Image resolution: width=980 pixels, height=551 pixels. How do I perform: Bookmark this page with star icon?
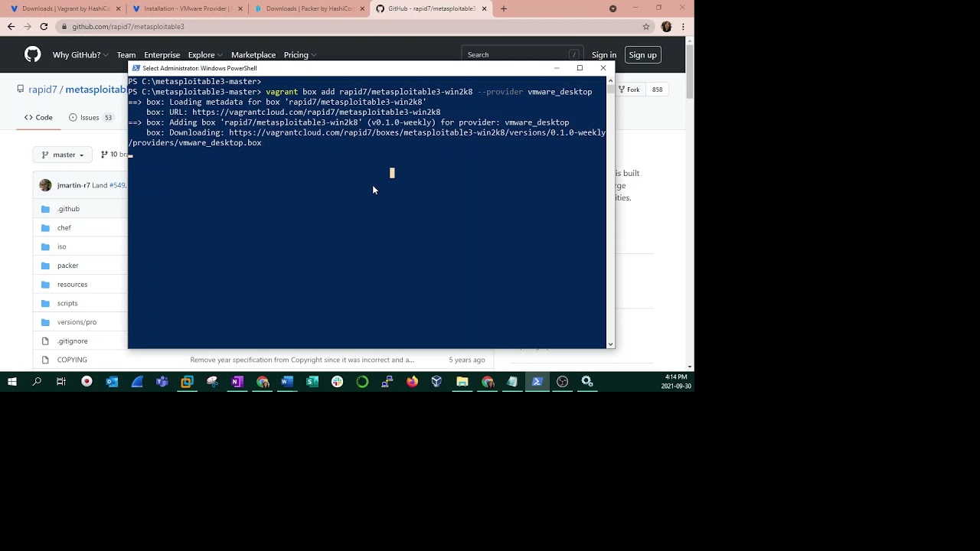(646, 27)
